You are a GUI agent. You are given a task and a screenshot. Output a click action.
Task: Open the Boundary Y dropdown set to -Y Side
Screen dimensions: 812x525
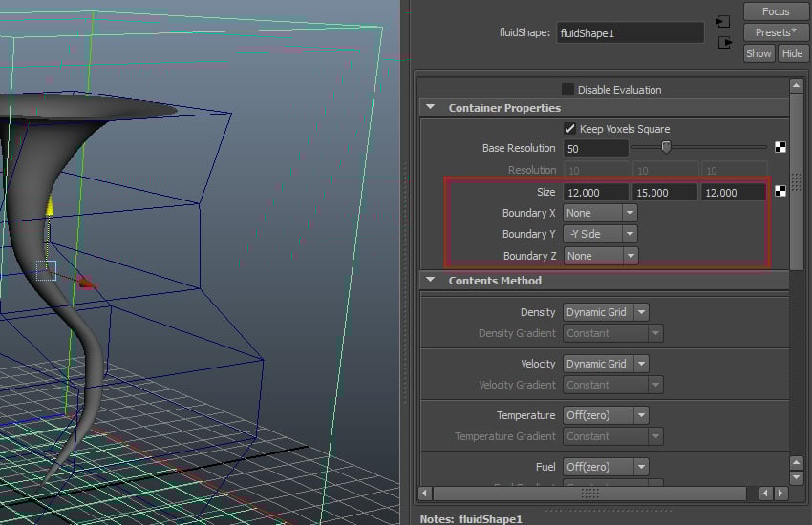[x=600, y=234]
